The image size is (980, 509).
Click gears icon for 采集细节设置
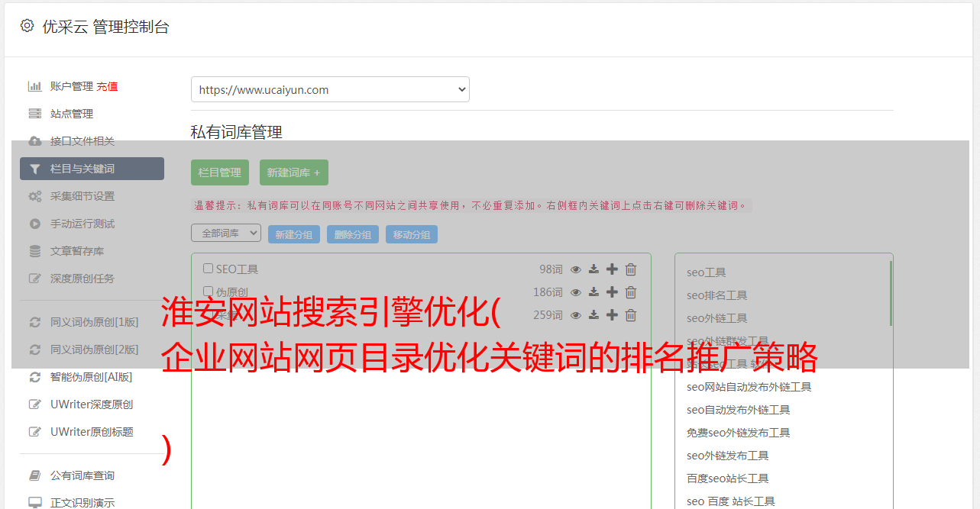click(x=34, y=196)
